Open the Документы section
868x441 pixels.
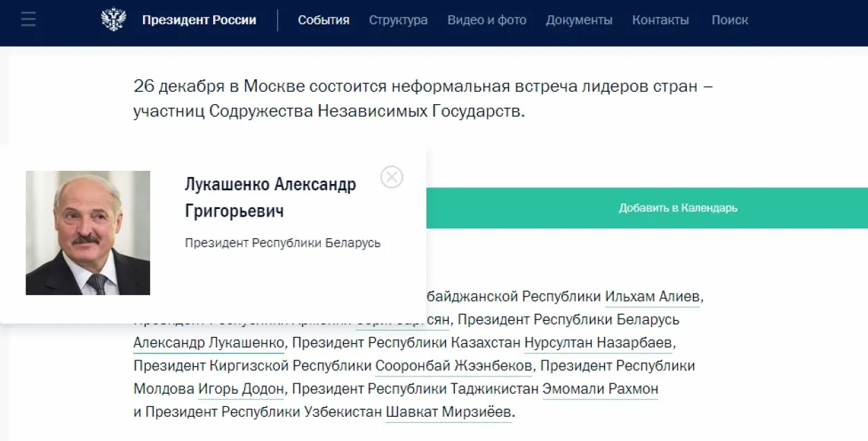pyautogui.click(x=579, y=20)
